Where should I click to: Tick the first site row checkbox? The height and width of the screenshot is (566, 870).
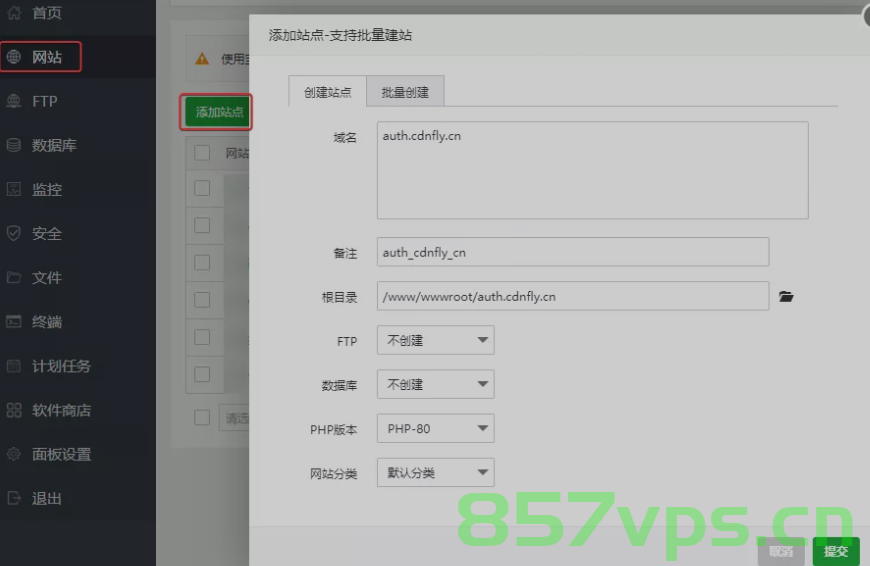point(202,188)
